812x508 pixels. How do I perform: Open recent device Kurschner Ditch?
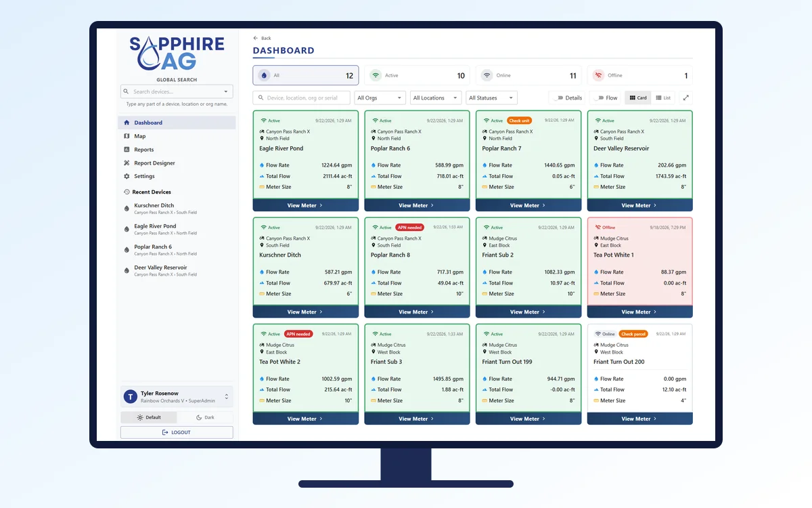[177, 209]
